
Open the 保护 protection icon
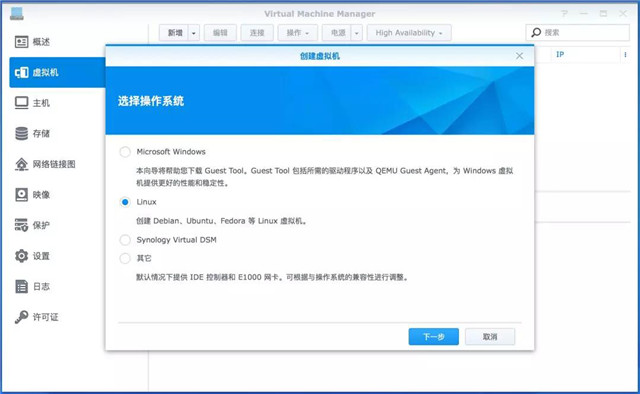[21, 225]
